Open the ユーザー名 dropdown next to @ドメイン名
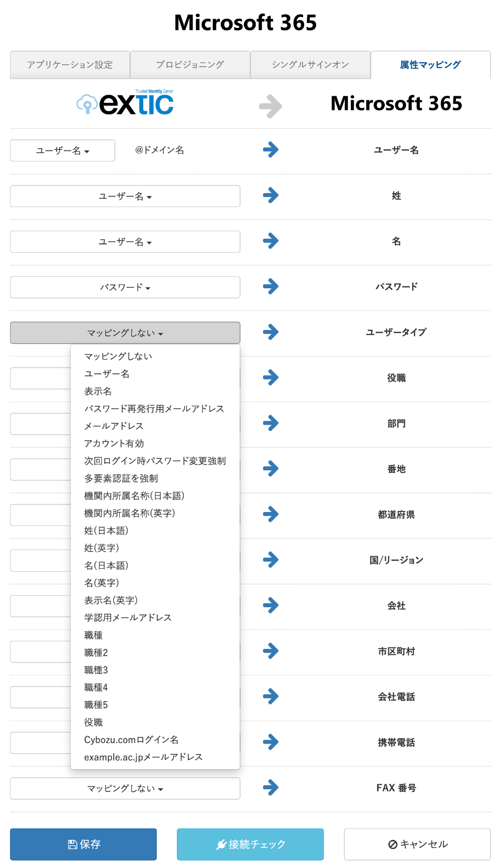 [63, 150]
